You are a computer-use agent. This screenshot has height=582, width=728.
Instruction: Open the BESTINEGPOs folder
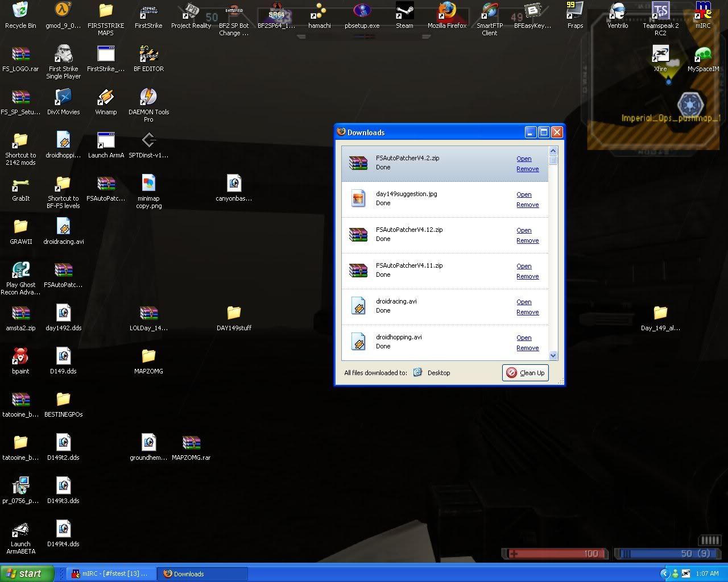coord(63,404)
